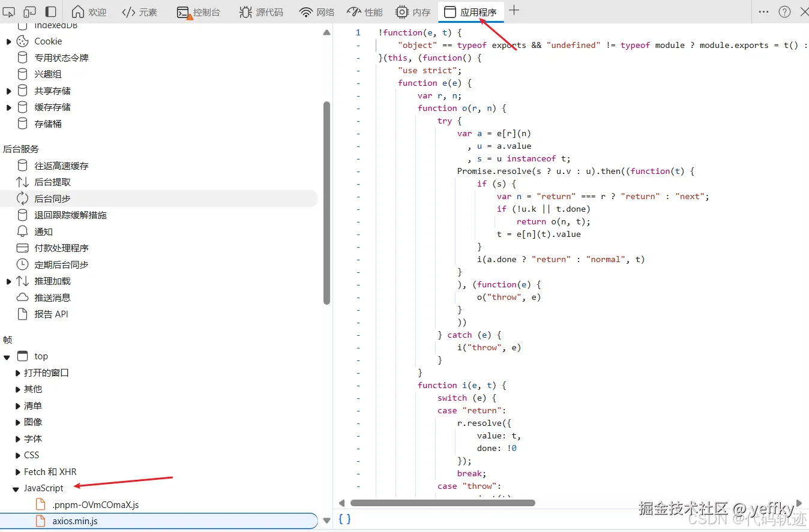
Task: Click the code pane scroll-left arrow
Action: tap(341, 503)
